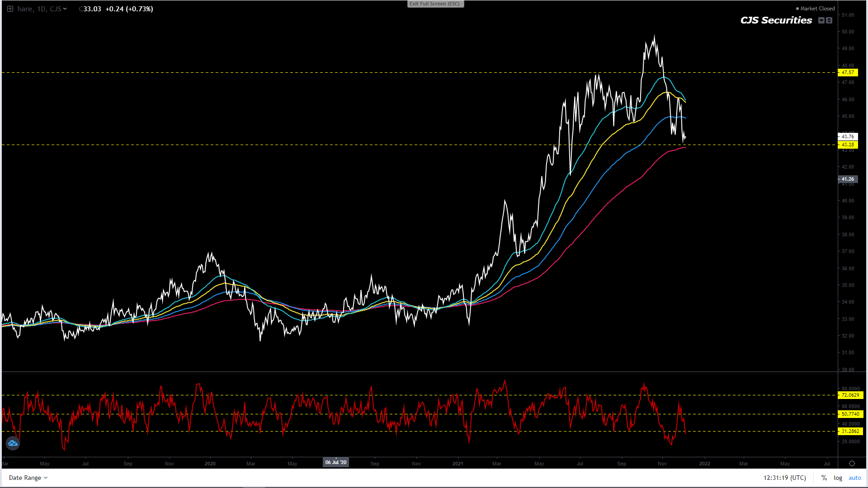The width and height of the screenshot is (868, 488).
Task: Click the pane maximize up-down arrows icon
Action: click(x=829, y=20)
